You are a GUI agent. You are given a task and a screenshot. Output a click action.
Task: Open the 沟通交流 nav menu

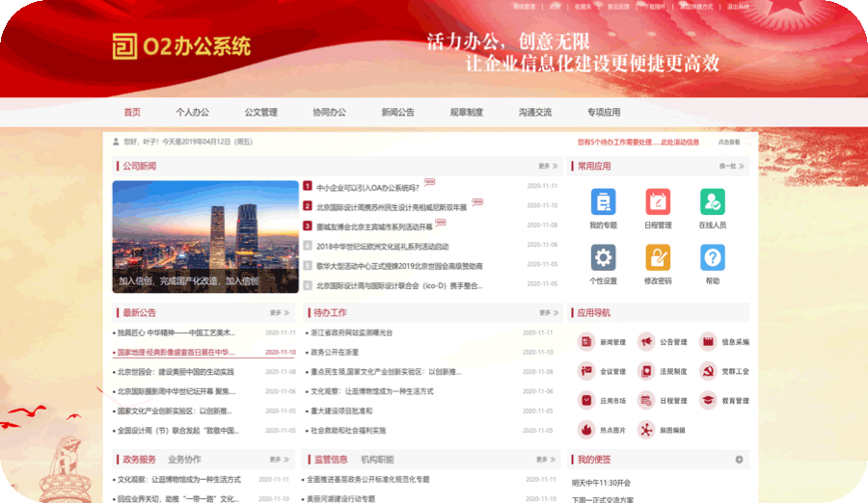[535, 113]
